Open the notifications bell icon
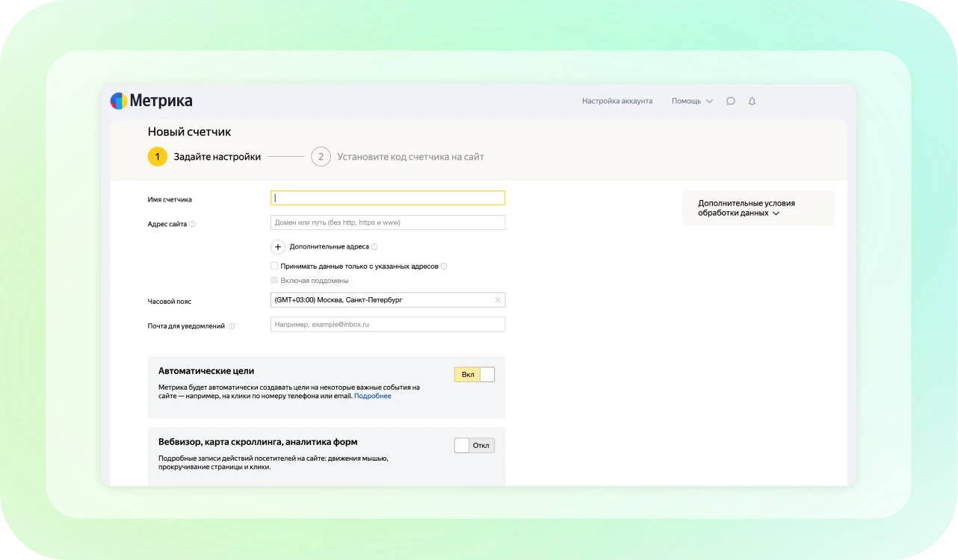 tap(752, 102)
